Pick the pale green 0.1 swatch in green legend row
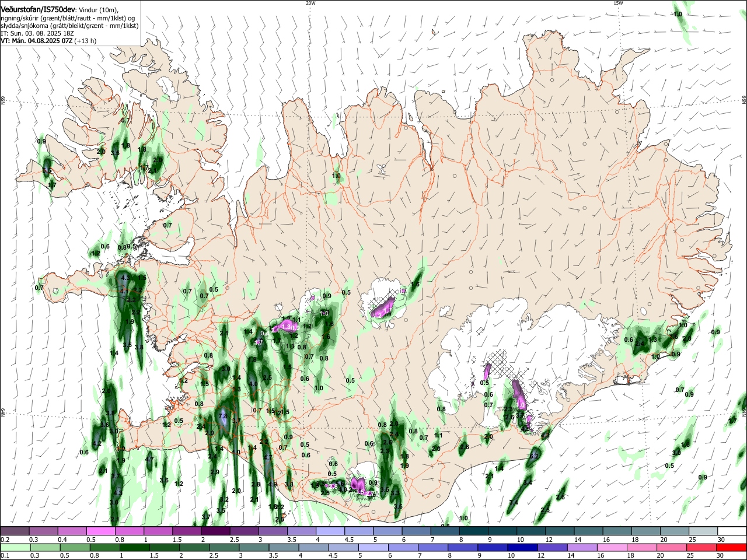This screenshot has width=747, height=560. [15, 548]
